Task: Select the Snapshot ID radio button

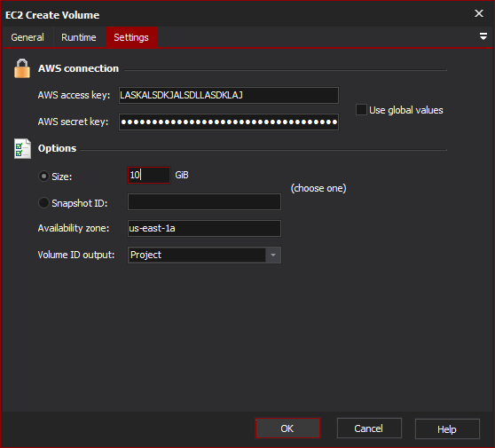Action: point(43,203)
